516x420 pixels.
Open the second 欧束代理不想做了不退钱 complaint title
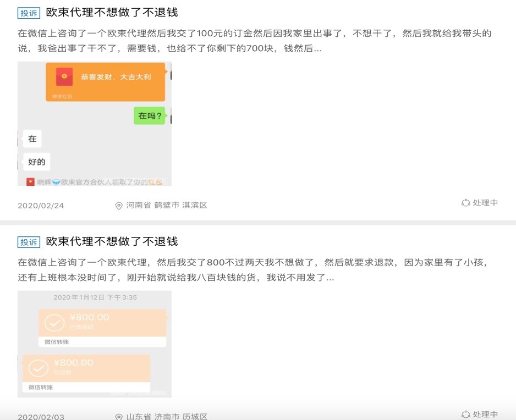point(112,241)
